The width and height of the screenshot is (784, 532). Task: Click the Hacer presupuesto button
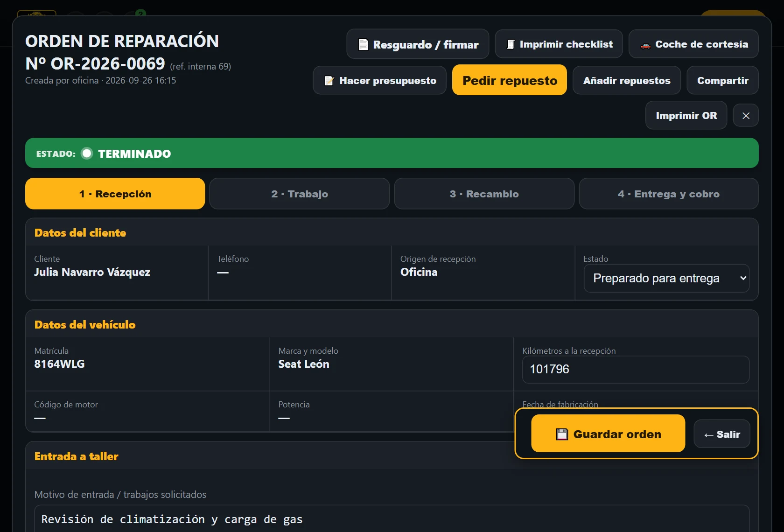pos(379,80)
